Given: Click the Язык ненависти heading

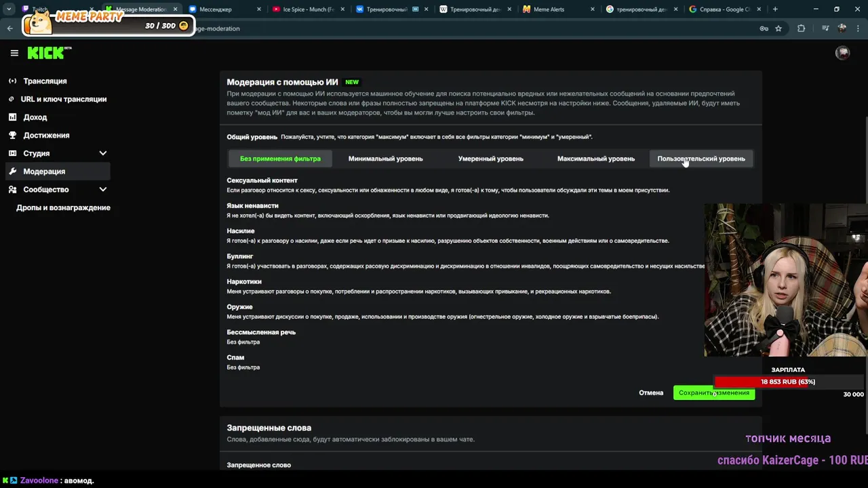Looking at the screenshot, I should [x=252, y=205].
